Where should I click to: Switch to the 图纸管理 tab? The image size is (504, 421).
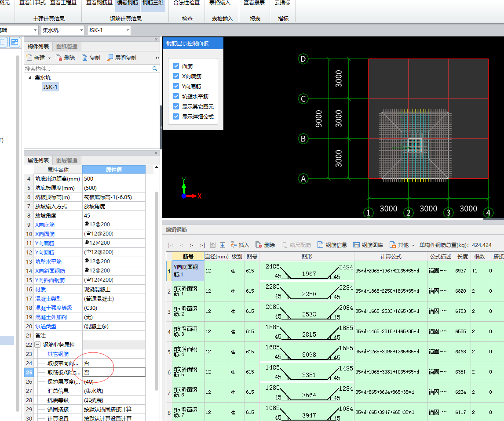point(67,46)
